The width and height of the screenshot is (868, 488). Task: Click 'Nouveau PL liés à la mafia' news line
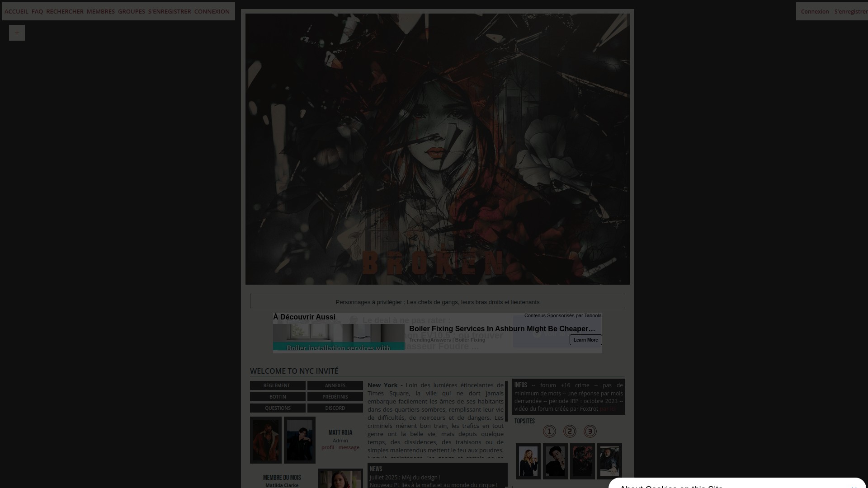[x=434, y=485]
